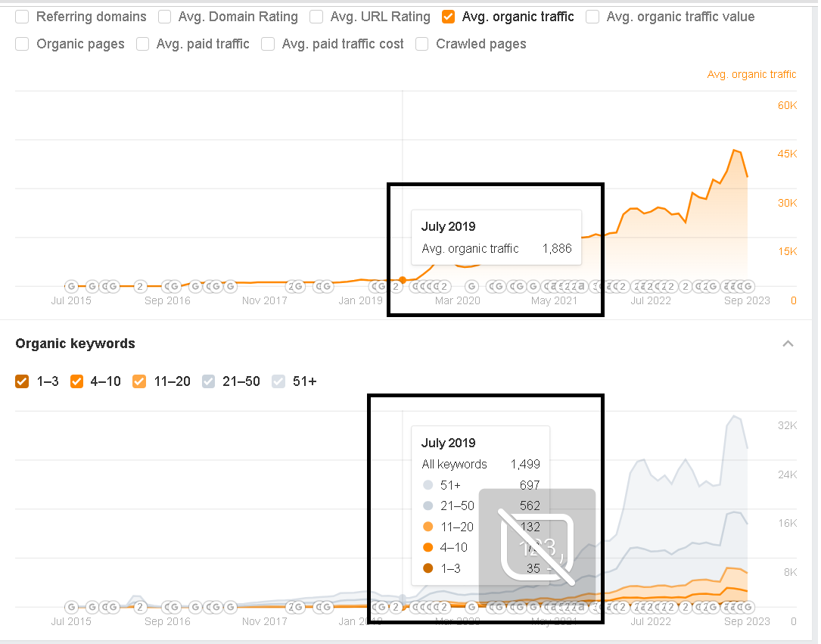This screenshot has width=821, height=644.
Task: Tick the Avg. Domain Rating checkbox
Action: 165,17
